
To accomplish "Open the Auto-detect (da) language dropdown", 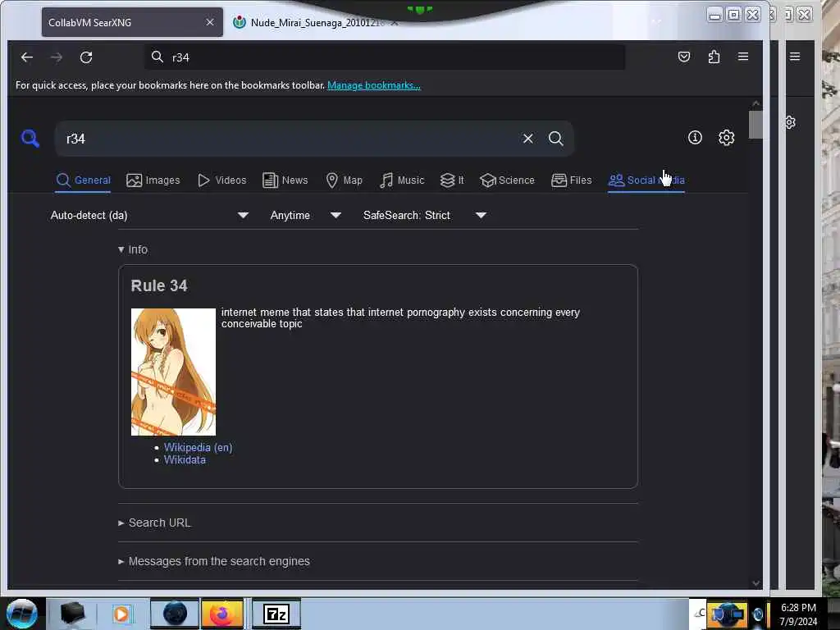I will click(x=149, y=216).
